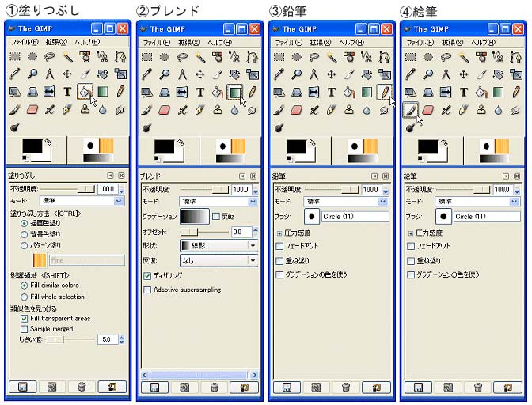Pick the Measure compass tool in the 鉛筆 window
The image size is (532, 405).
314,74
